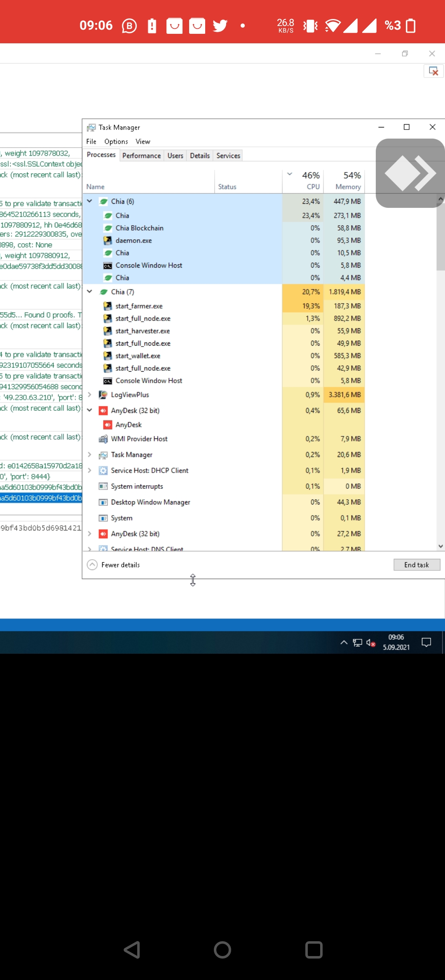The height and width of the screenshot is (980, 445).
Task: Click the Task Manager vertical scrollbar thumb
Action: [x=440, y=237]
